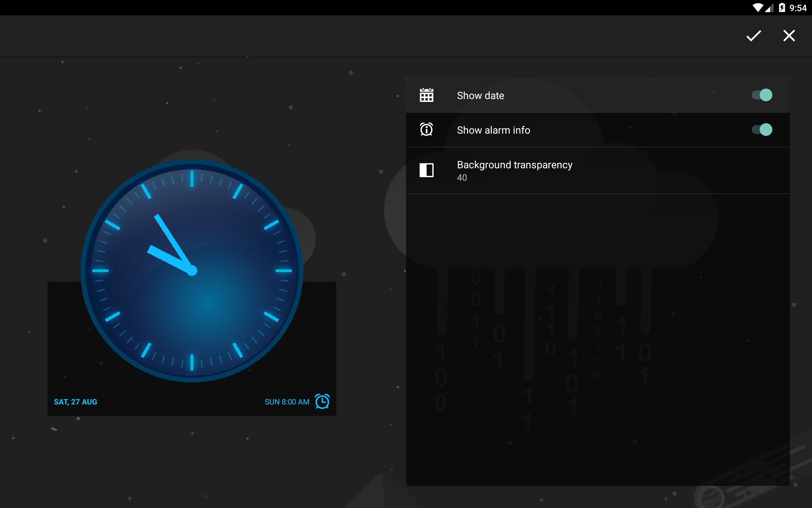Screen dimensions: 812x508
Task: Turn off the Show alarm info switch
Action: click(x=762, y=130)
